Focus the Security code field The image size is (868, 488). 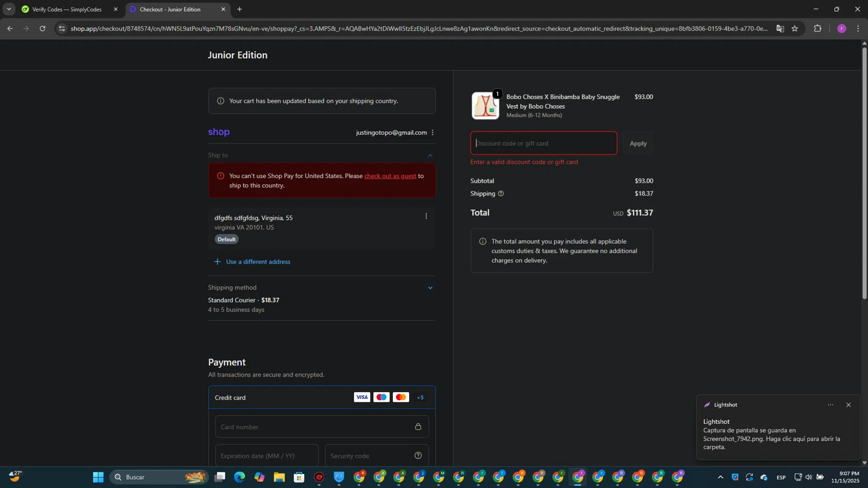pyautogui.click(x=377, y=456)
